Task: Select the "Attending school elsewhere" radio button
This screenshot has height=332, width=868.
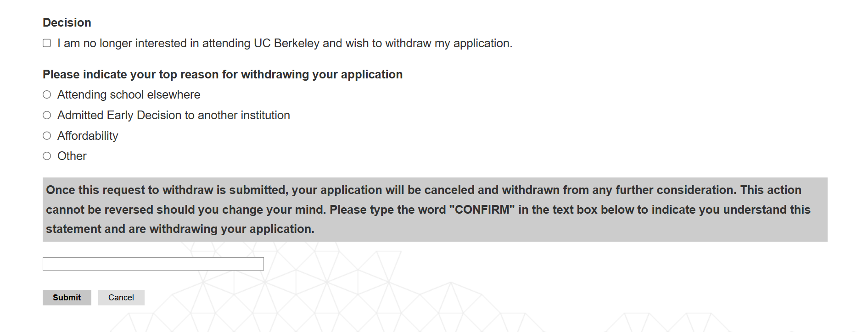Action: (x=47, y=94)
